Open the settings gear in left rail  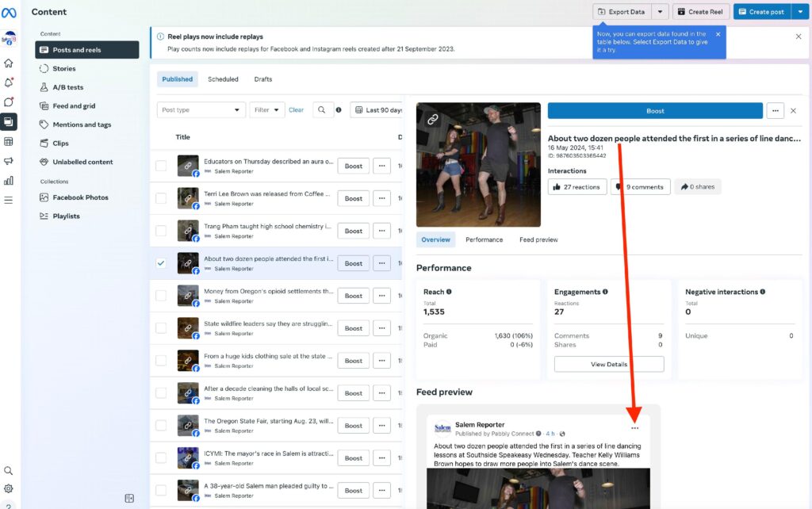(x=9, y=488)
